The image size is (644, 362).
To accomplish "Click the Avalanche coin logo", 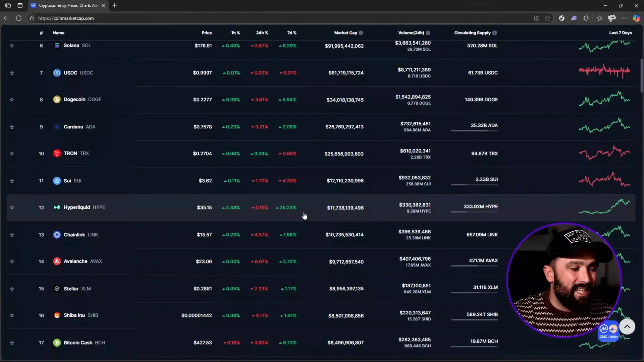I will pyautogui.click(x=57, y=261).
